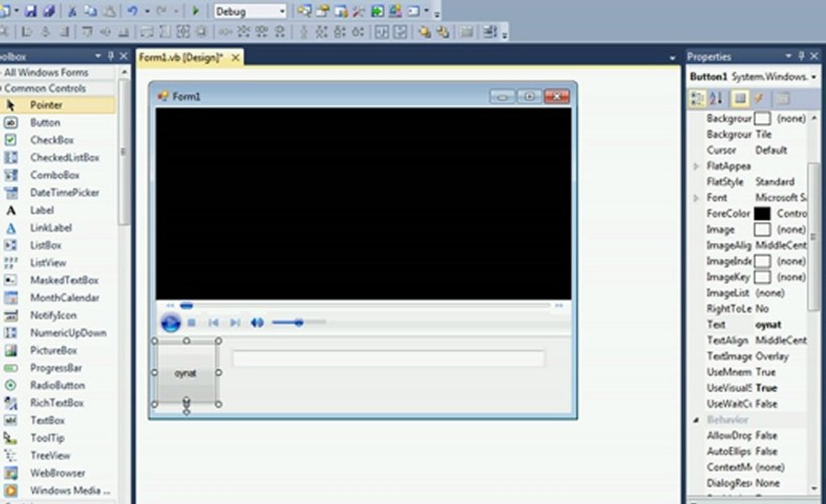Click the Text property value oynat
Image resolution: width=826 pixels, height=504 pixels.
pyautogui.click(x=769, y=325)
